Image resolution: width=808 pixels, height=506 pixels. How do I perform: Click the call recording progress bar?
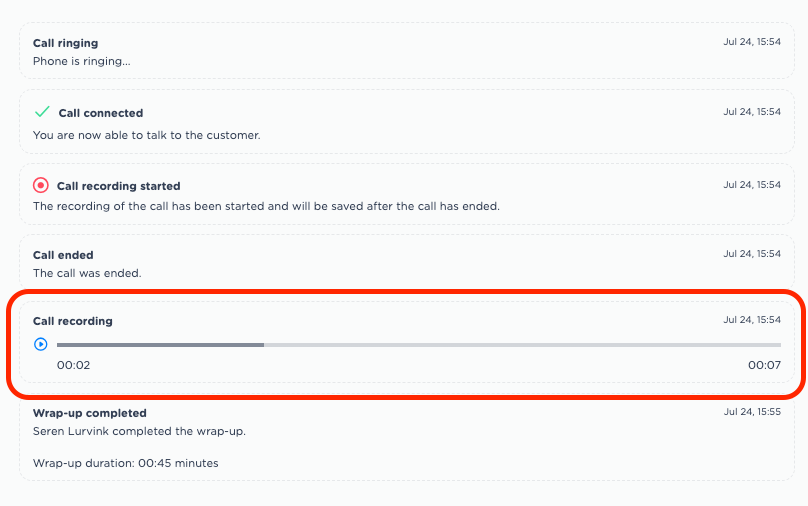coord(418,345)
